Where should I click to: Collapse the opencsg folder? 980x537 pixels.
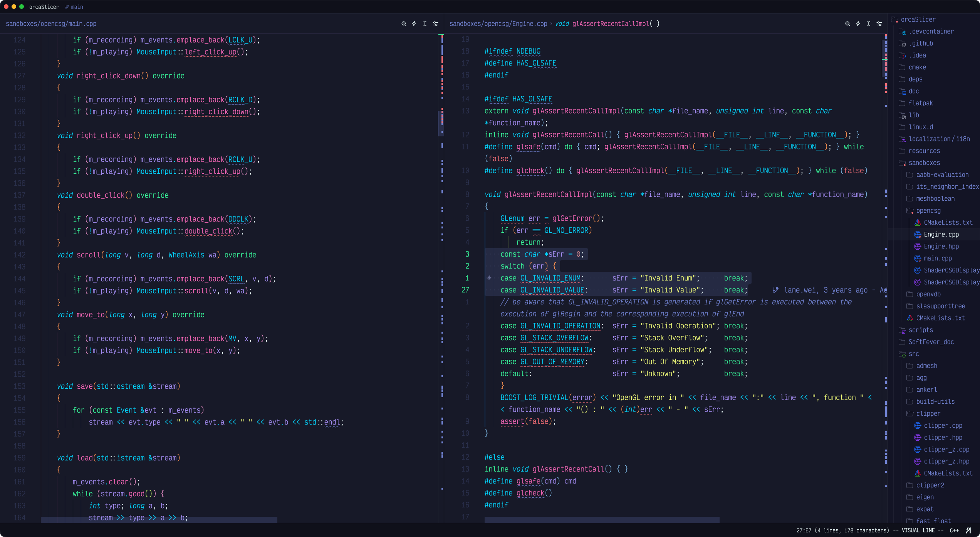[x=924, y=211]
